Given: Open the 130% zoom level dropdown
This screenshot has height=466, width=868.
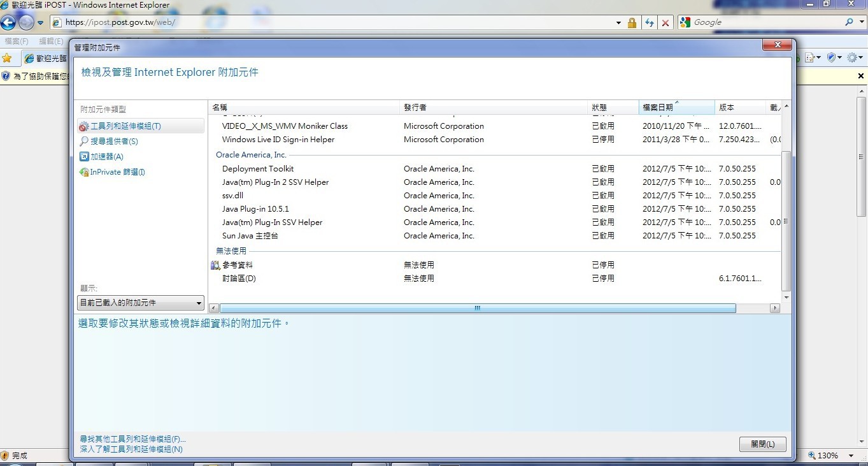Looking at the screenshot, I should 851,456.
